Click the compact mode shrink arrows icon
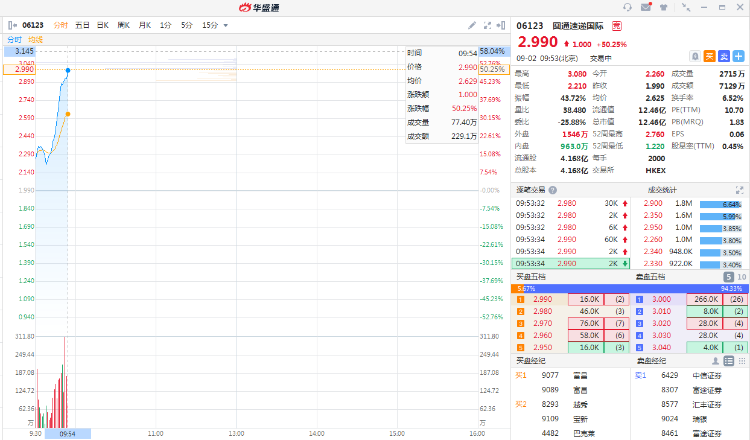 (x=686, y=7)
